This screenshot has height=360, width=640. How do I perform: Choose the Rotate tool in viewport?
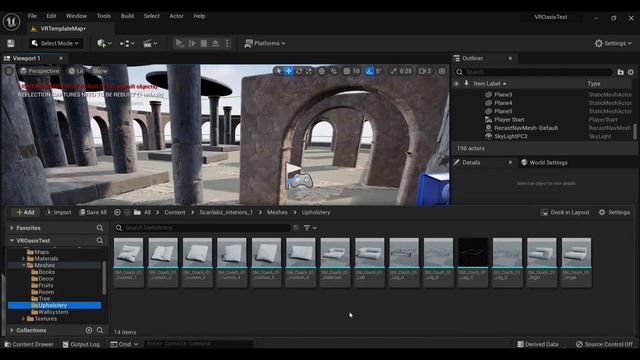point(299,71)
